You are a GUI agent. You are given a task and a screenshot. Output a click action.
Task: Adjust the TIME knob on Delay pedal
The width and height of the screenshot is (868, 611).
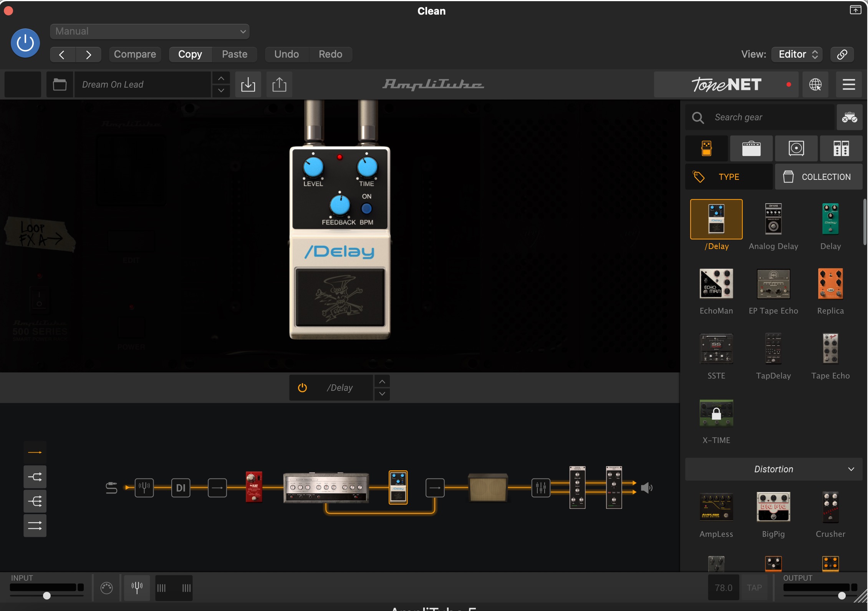[x=367, y=168]
